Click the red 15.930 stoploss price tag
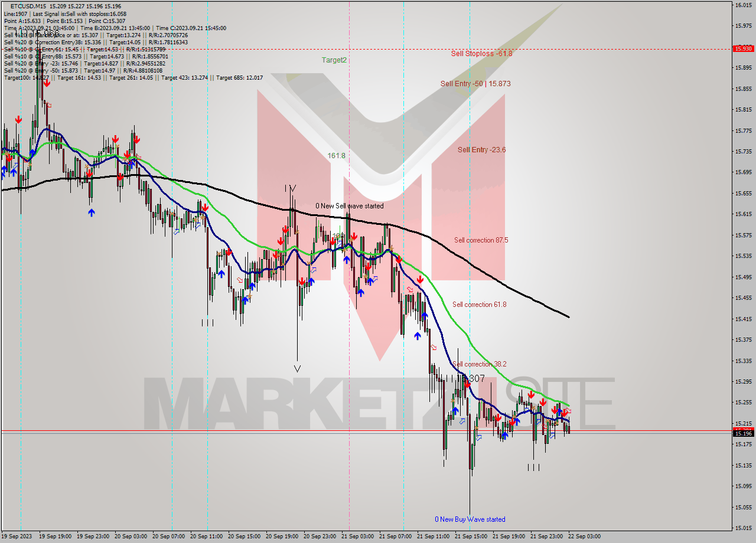This screenshot has width=756, height=543. pos(742,48)
